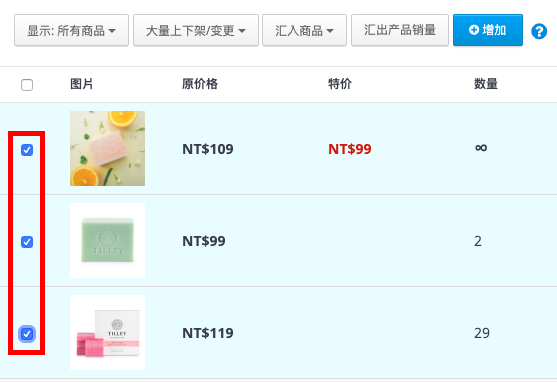Open the green Tilley soap thumbnail
This screenshot has width=557, height=382.
click(x=107, y=241)
